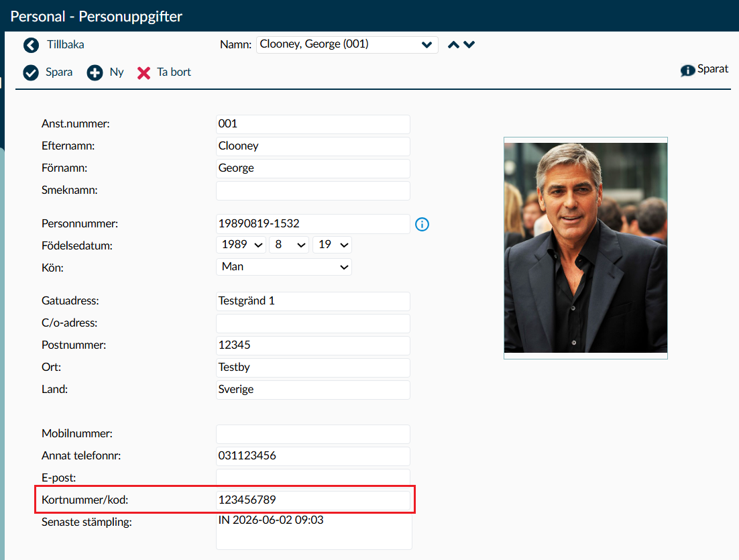
Task: Click the Senaste stämpling text area
Action: [314, 531]
